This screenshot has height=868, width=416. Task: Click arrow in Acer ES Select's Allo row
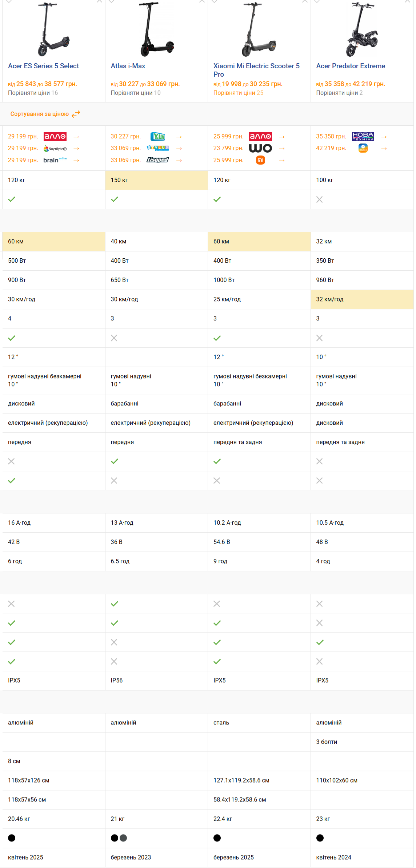76,137
